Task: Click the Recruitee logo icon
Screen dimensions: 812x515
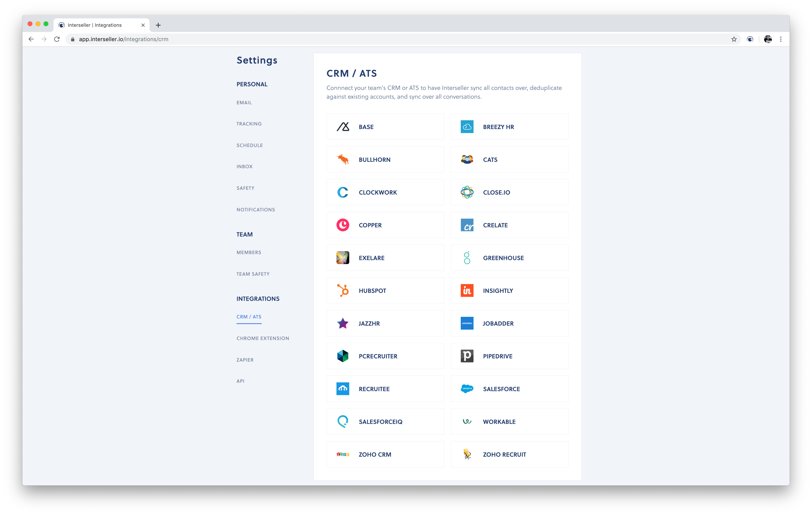Action: click(343, 389)
